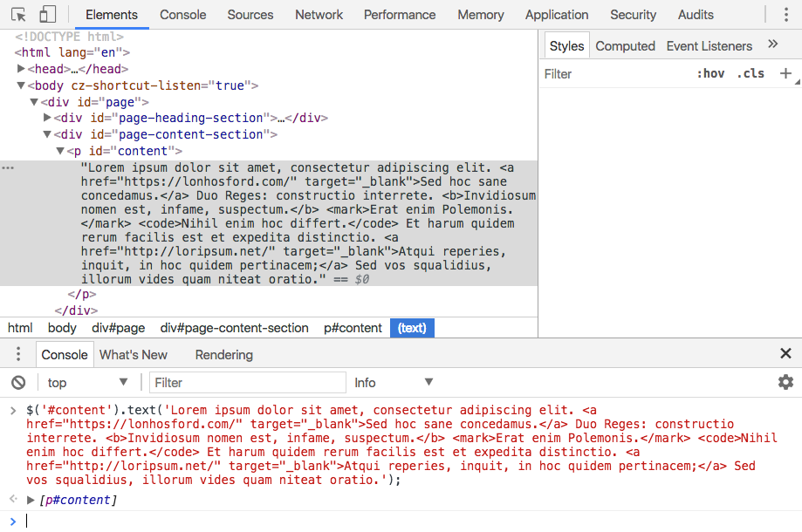The image size is (802, 532).
Task: Open the Rendering drawer tab
Action: coord(224,355)
